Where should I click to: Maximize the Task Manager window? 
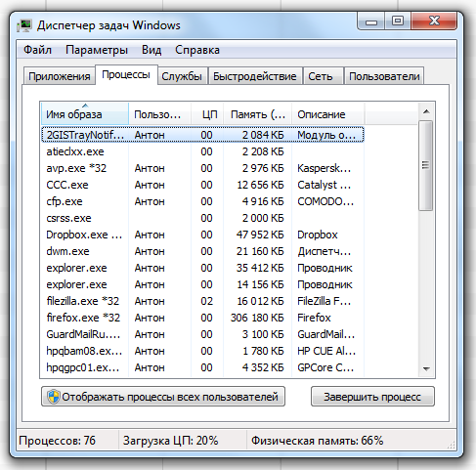click(398, 21)
